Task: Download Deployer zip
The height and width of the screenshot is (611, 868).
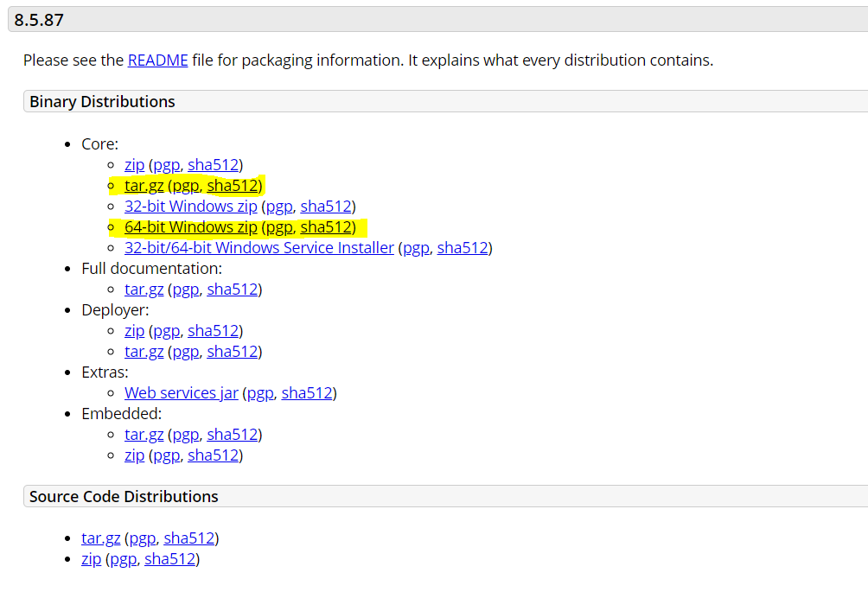Action: coord(135,331)
